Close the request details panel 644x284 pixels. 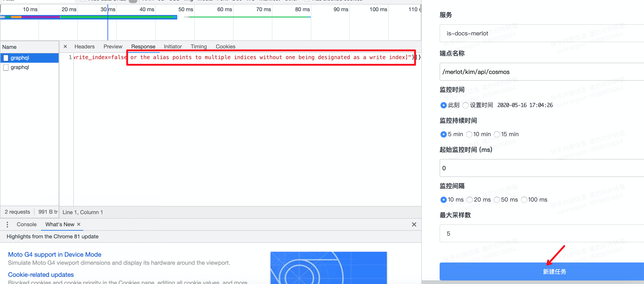coord(65,47)
